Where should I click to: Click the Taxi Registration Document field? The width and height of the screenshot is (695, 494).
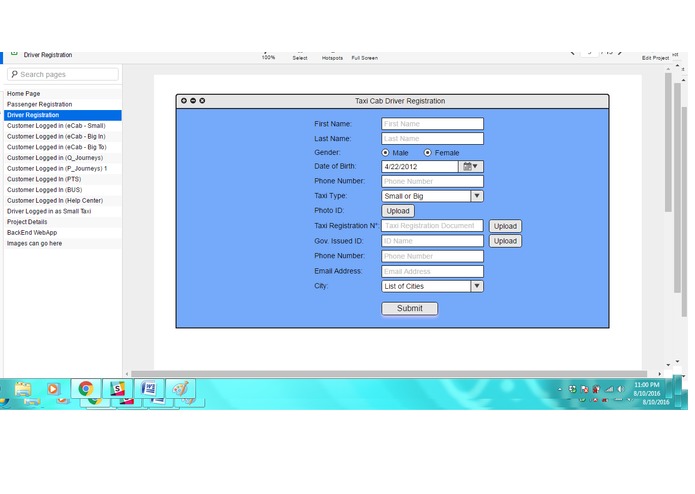pos(432,226)
